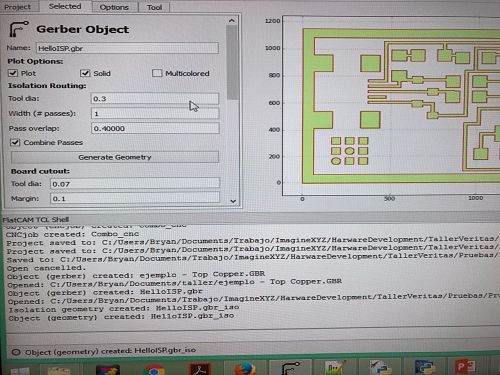Screen dimensions: 500x375
Task: Click the Board cutout Tool dia field
Action: [135, 184]
